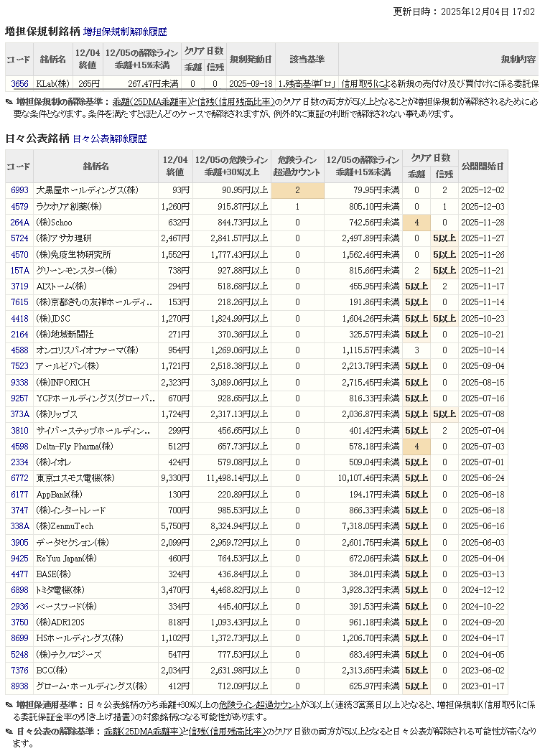
Task: Click the 公開開始日 column header
Action: 482,166
